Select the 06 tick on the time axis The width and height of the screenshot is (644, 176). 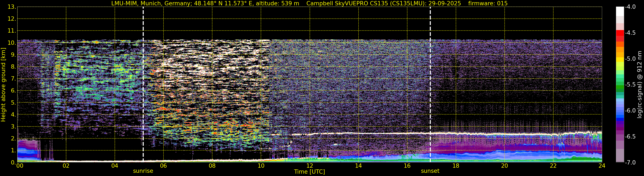163,166
